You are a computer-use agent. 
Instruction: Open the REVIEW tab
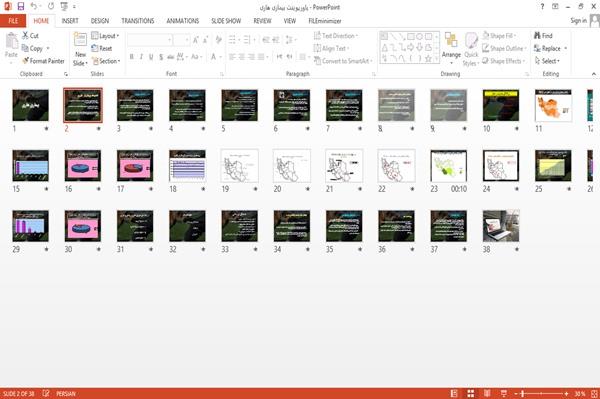(262, 21)
